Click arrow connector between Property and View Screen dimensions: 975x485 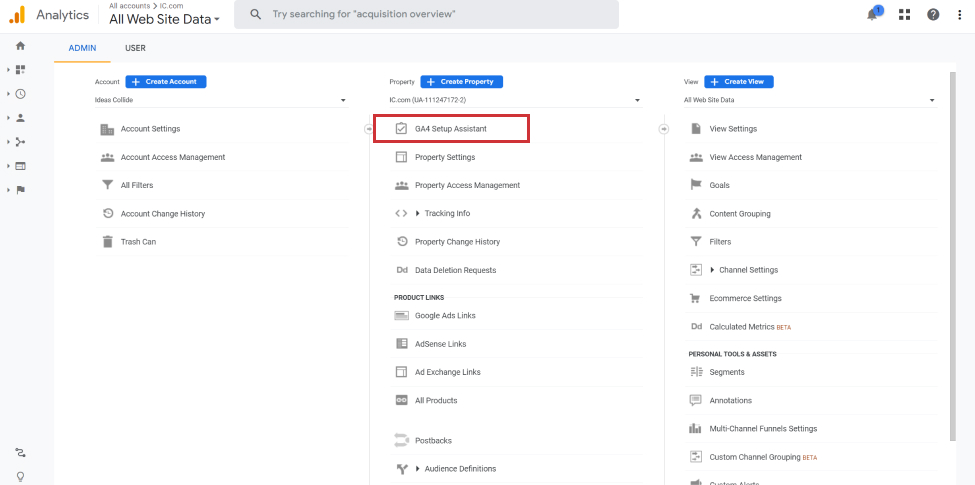coord(663,129)
